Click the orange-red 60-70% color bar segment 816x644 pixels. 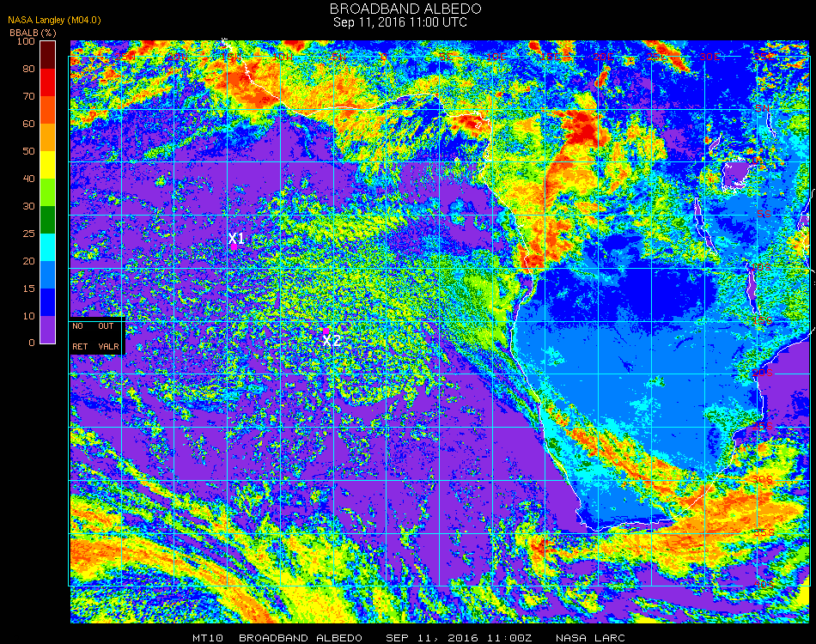pyautogui.click(x=47, y=110)
